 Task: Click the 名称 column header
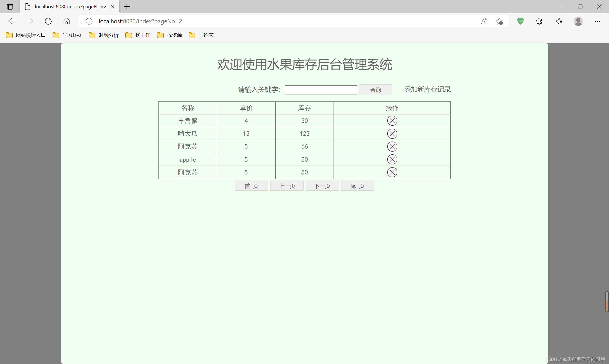tap(188, 108)
